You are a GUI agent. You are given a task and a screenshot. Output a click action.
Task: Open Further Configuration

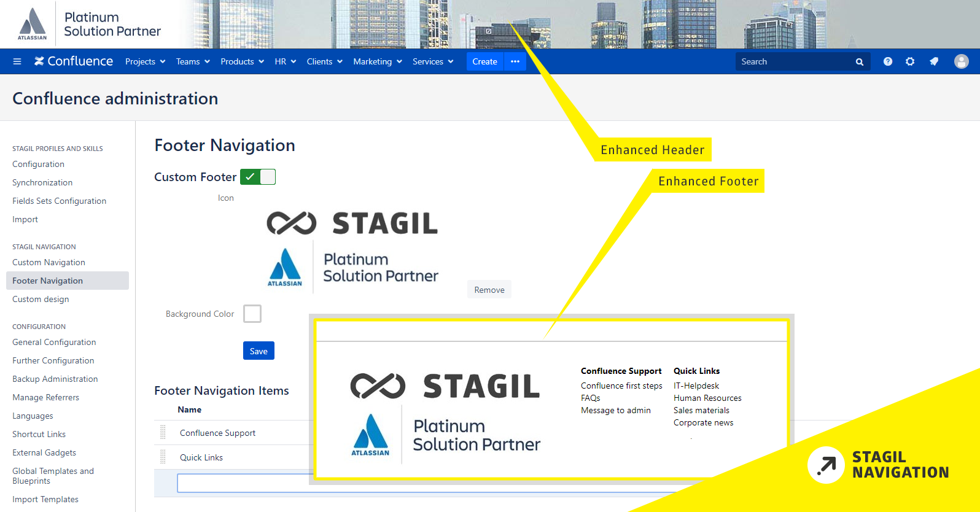(53, 360)
